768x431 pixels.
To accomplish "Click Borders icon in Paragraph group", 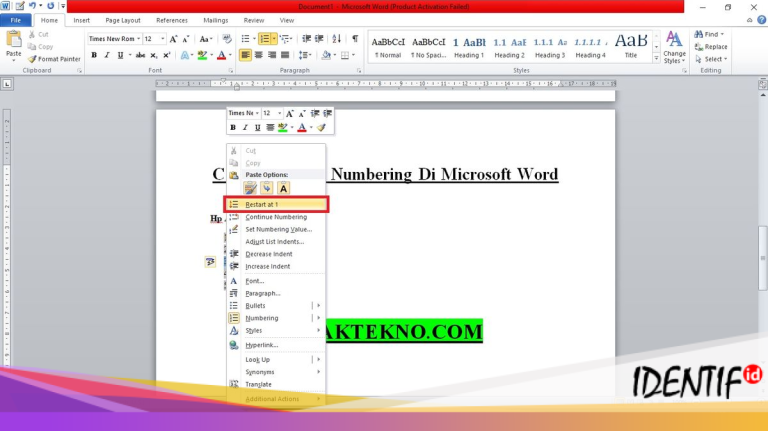I will point(345,55).
